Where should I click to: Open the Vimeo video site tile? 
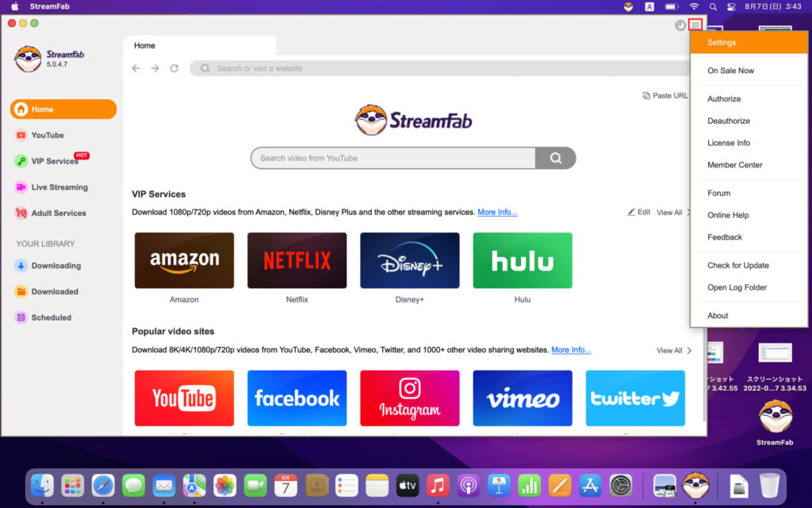point(523,398)
